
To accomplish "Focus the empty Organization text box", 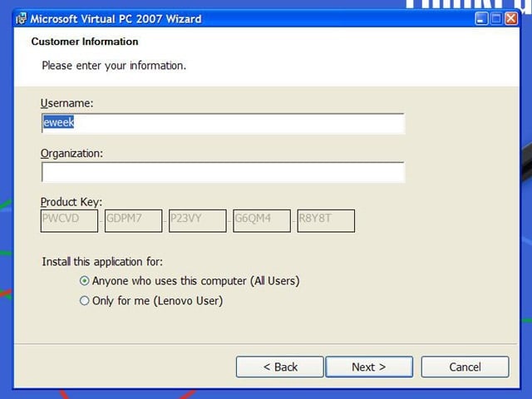I will tap(223, 172).
